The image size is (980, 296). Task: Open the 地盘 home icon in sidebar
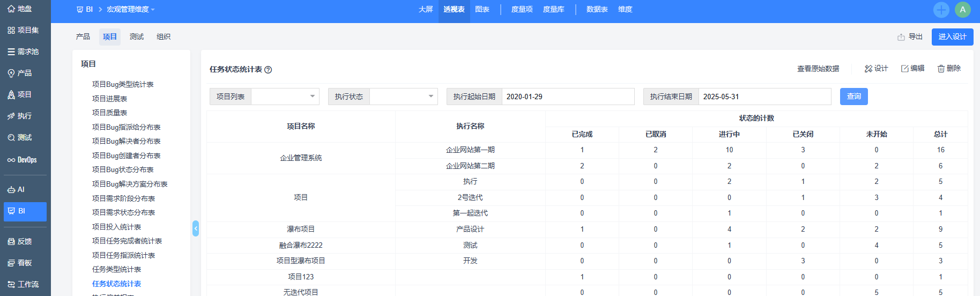(11, 9)
